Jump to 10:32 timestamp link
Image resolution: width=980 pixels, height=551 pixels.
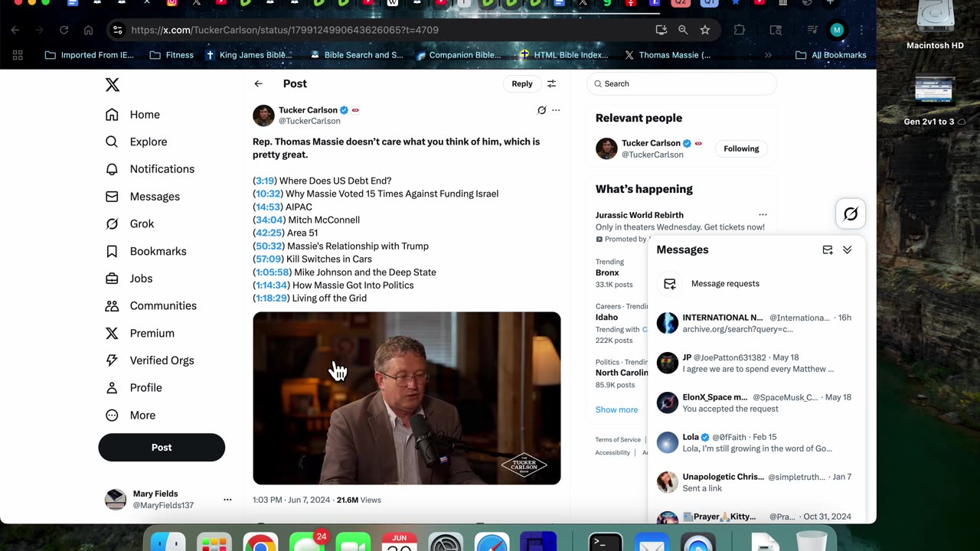point(268,194)
